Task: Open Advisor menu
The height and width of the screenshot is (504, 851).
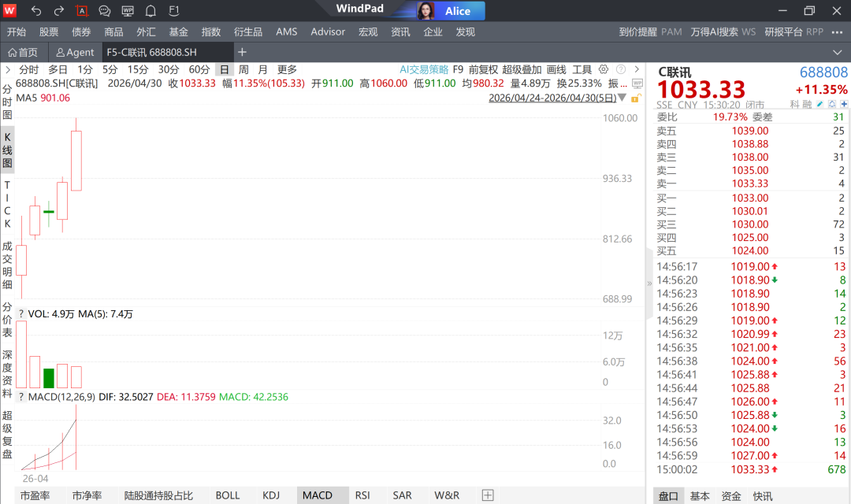Action: point(328,32)
